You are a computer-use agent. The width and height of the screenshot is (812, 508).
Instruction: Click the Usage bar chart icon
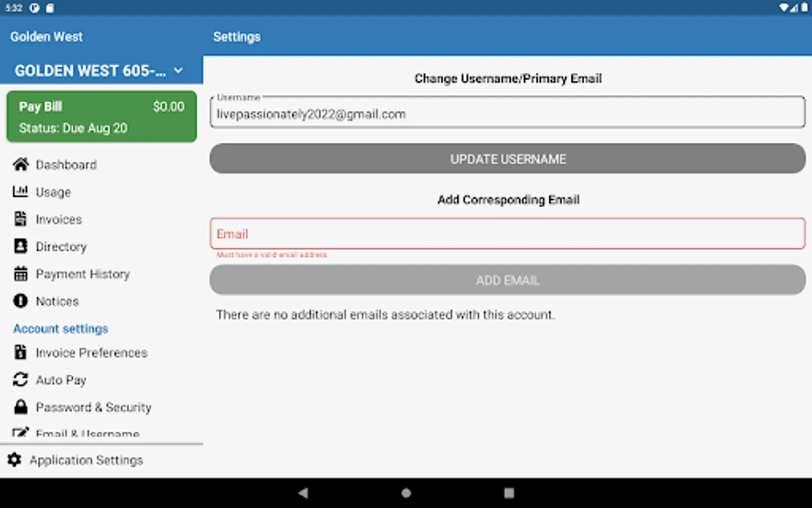20,191
